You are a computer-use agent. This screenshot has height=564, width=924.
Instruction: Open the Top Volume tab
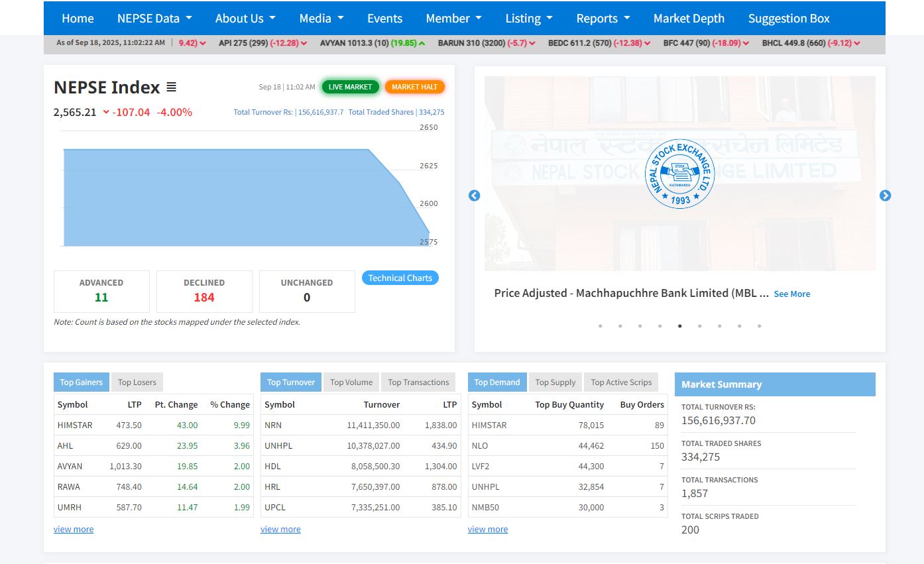[351, 382]
